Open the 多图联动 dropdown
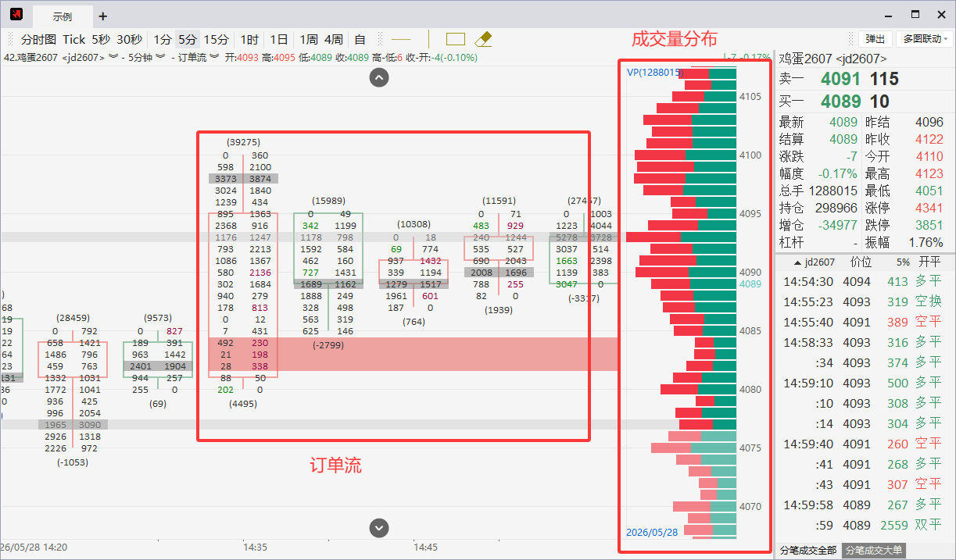The width and height of the screenshot is (956, 560). (x=924, y=39)
